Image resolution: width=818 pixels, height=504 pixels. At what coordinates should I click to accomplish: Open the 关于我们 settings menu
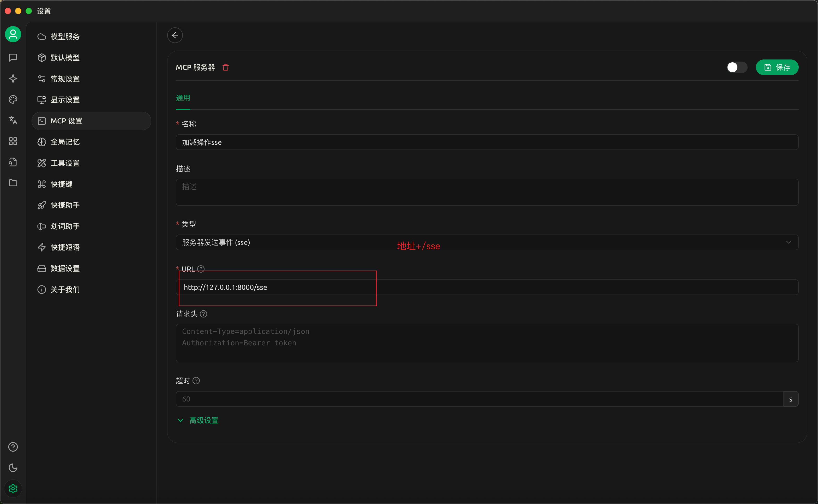pos(91,289)
